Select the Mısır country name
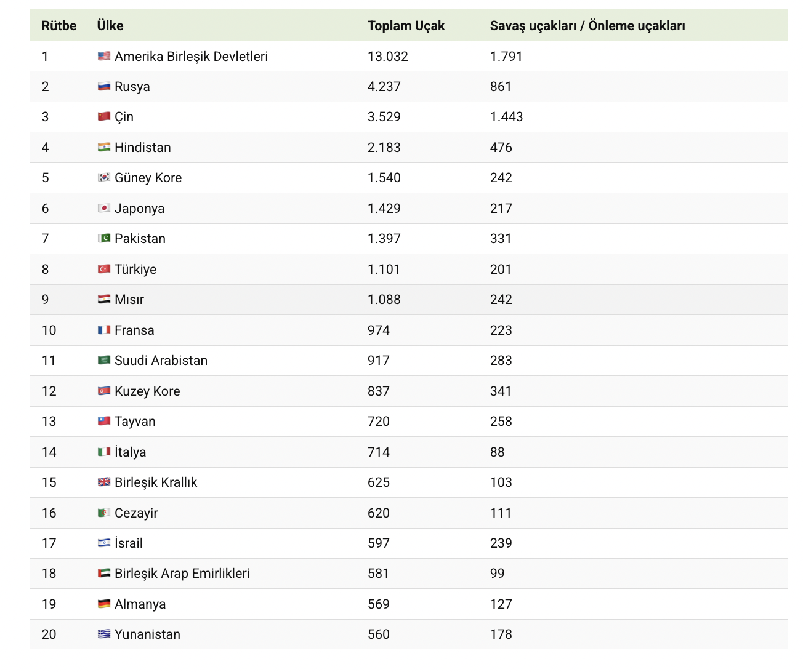 pos(129,299)
